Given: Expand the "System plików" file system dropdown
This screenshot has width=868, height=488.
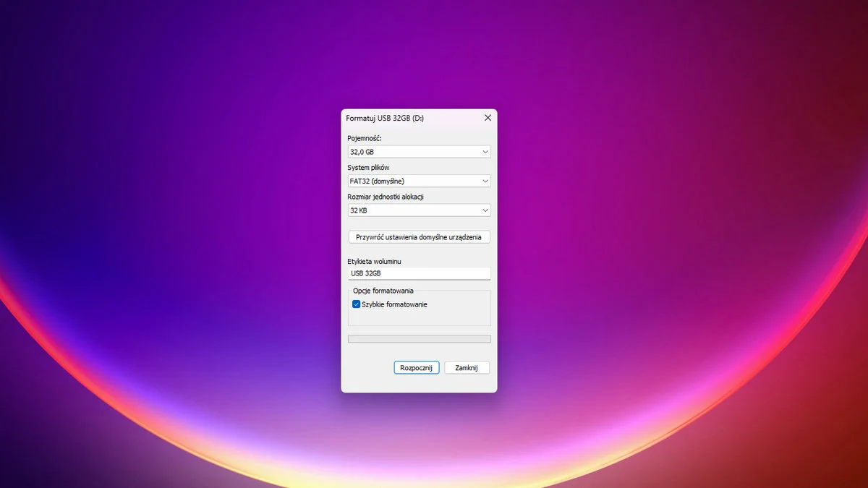Looking at the screenshot, I should point(418,181).
